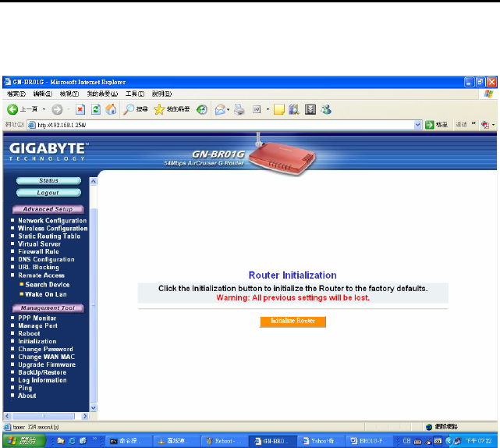
Task: Switch to BR01G-F taskbar window
Action: [x=369, y=441]
